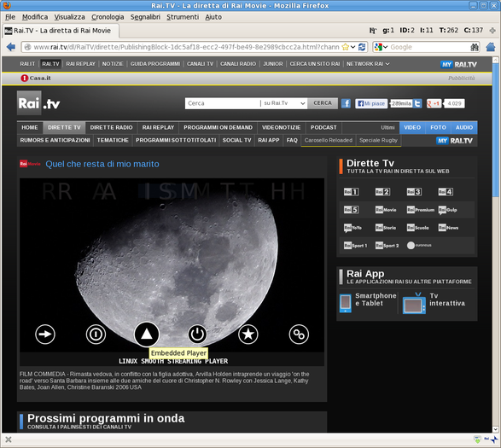Open the Casa.it advertisement link
This screenshot has height=448, width=501.
(36, 78)
